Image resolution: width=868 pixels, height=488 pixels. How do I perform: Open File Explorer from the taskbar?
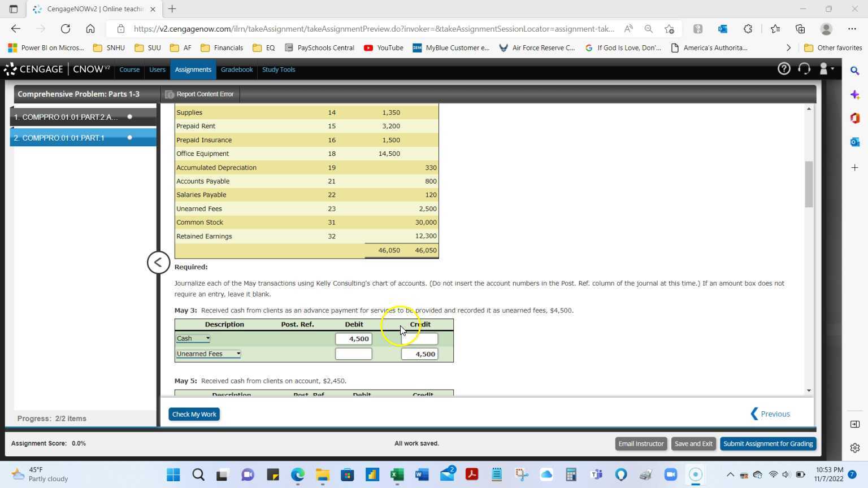tap(323, 474)
